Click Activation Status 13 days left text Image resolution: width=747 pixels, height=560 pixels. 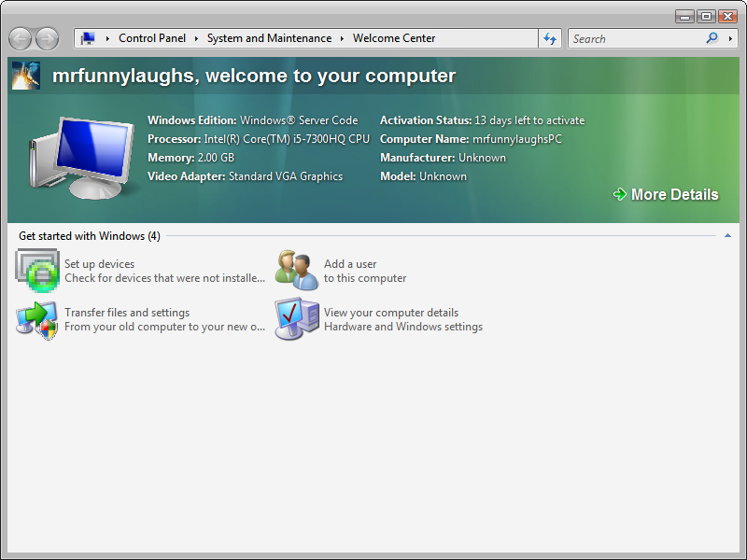pos(482,120)
